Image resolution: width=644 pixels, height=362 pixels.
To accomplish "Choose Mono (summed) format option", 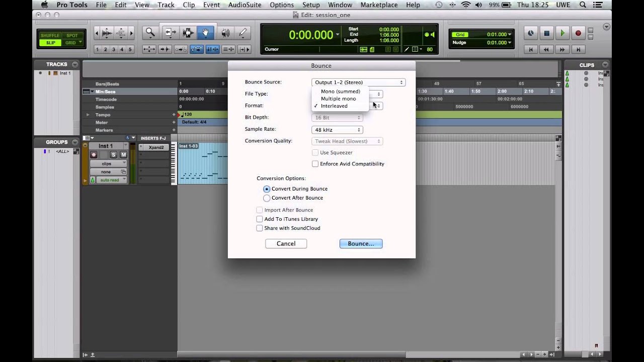I will [340, 92].
